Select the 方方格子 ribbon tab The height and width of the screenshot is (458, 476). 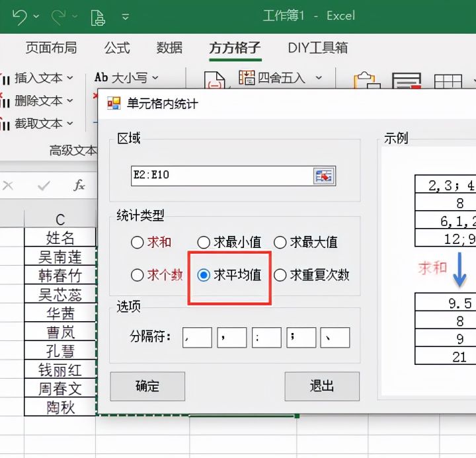click(x=235, y=48)
